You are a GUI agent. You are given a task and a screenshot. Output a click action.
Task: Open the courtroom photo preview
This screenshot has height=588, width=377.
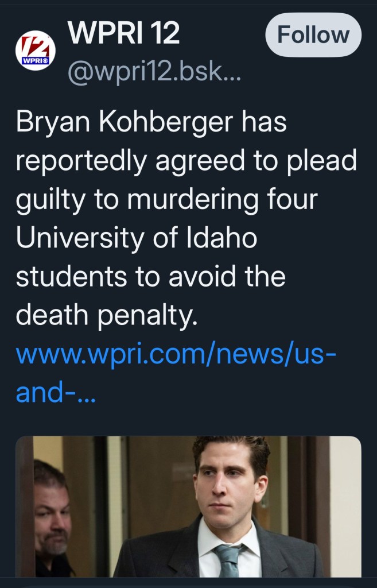click(x=188, y=505)
